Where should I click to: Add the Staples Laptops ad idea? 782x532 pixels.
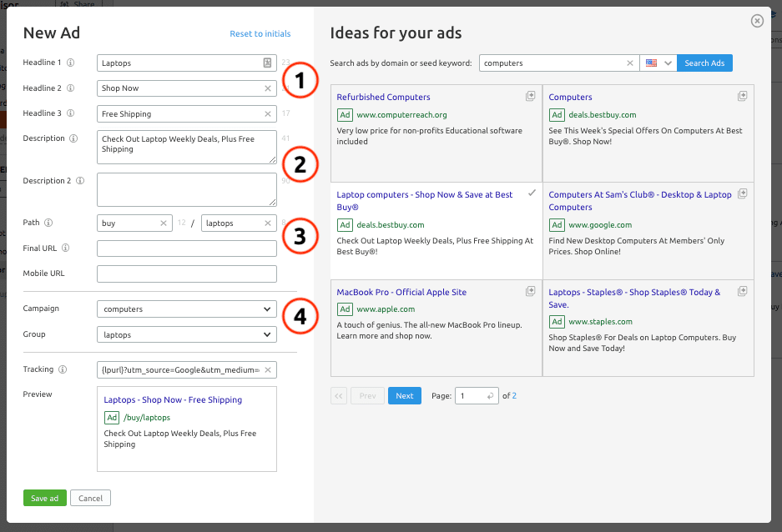click(742, 291)
